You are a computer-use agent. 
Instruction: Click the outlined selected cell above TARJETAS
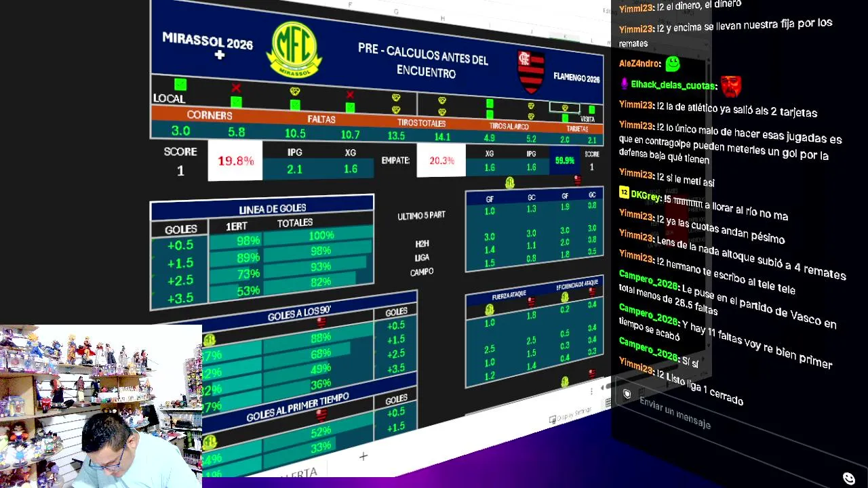[x=564, y=108]
